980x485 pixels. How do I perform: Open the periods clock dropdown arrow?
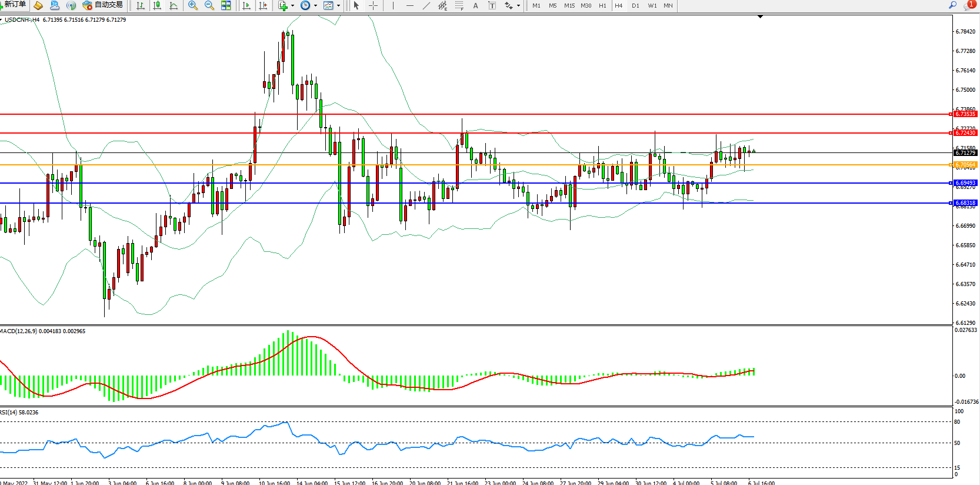click(315, 6)
